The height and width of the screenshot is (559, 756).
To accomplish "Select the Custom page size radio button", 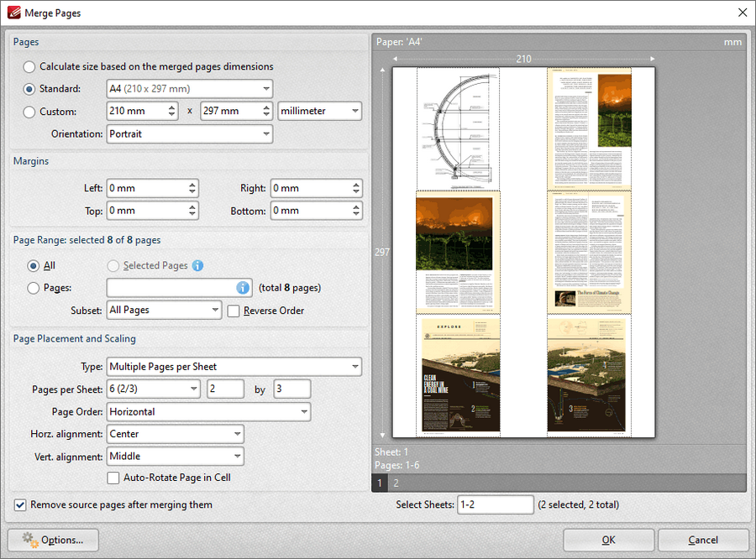I will click(x=29, y=112).
